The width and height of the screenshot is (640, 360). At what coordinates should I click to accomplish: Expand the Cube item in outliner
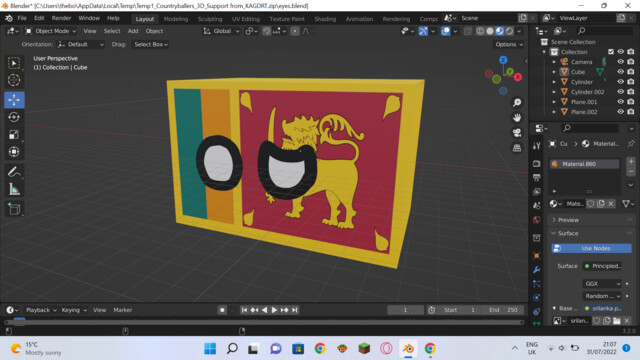tap(554, 72)
